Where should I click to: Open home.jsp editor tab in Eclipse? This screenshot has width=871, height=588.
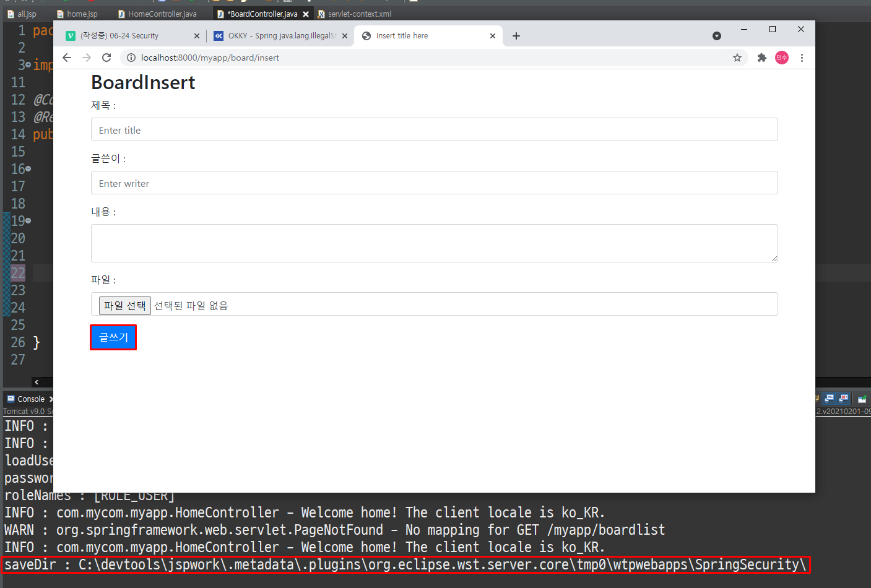click(77, 14)
